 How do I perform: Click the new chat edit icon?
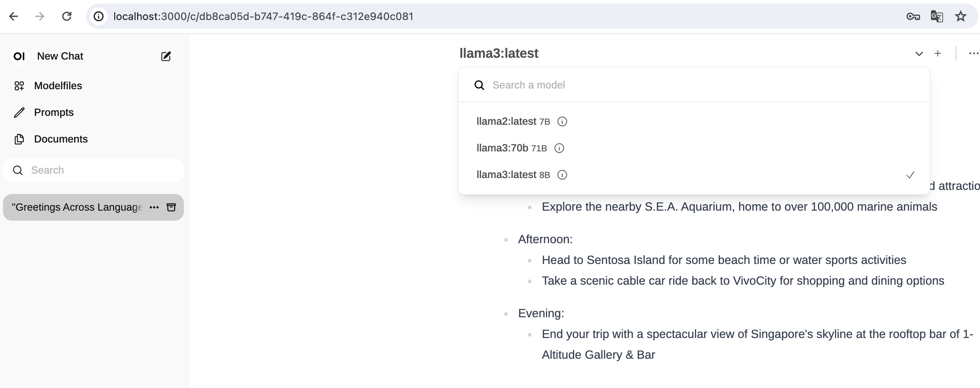166,56
